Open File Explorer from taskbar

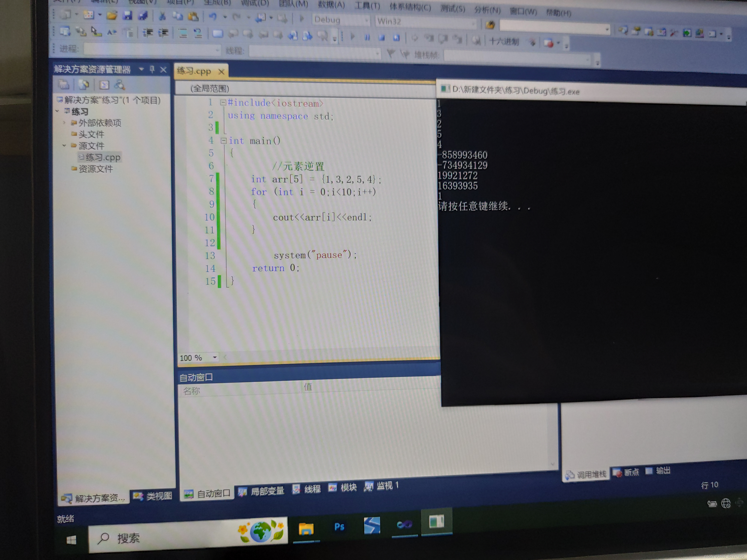coord(306,529)
